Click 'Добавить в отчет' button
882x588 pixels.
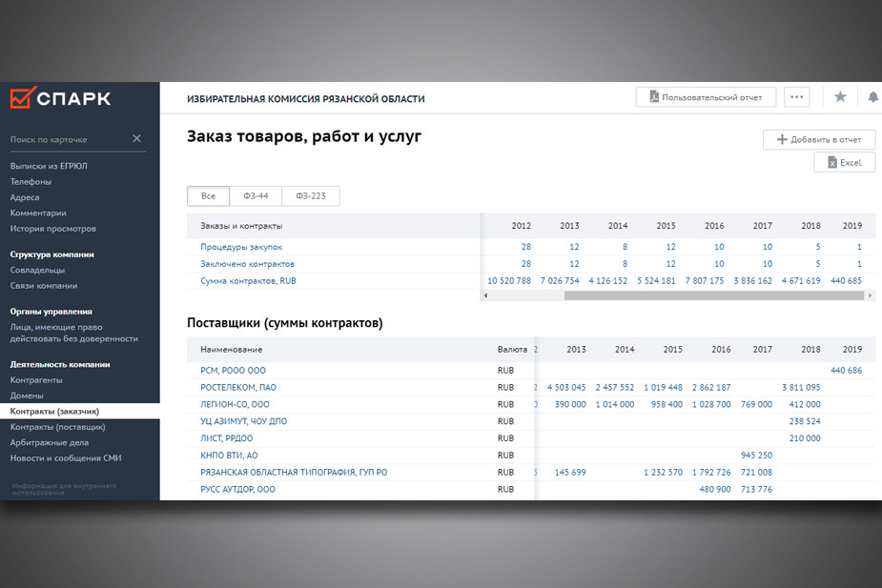(x=818, y=140)
